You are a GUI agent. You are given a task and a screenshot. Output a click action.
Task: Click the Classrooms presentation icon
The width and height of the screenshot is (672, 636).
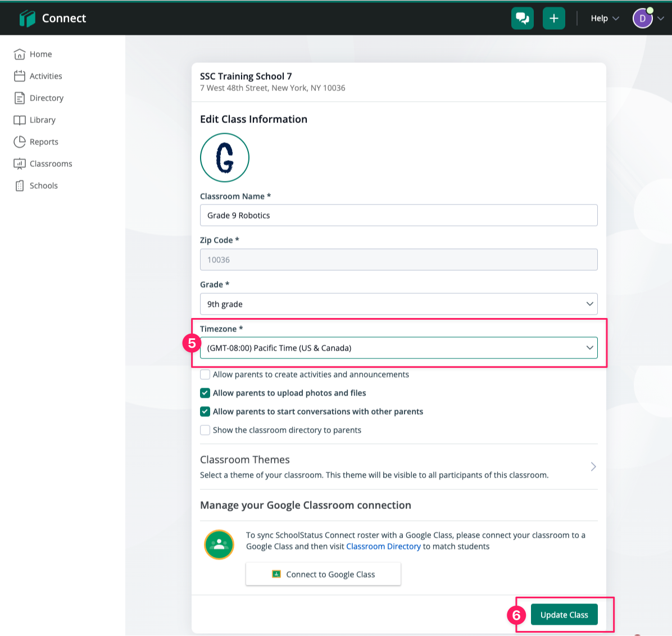point(19,163)
